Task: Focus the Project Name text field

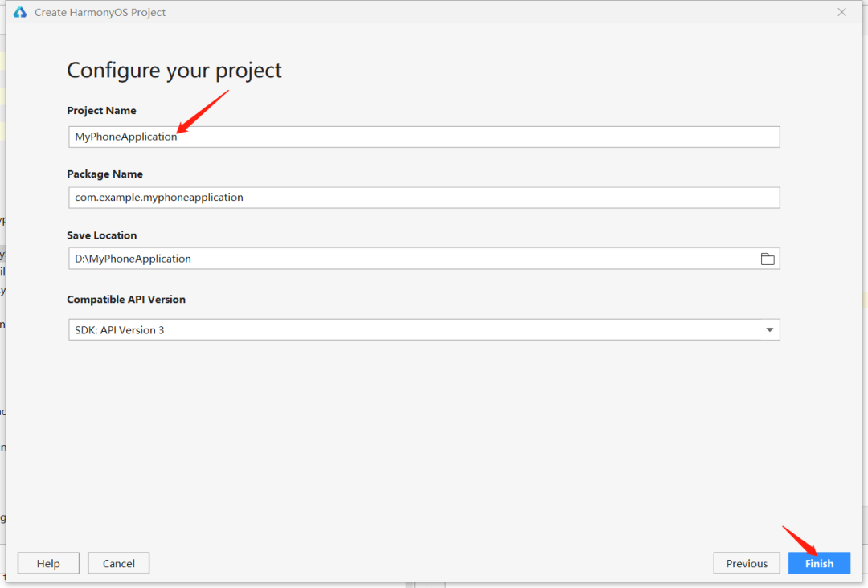Action: tap(482, 137)
